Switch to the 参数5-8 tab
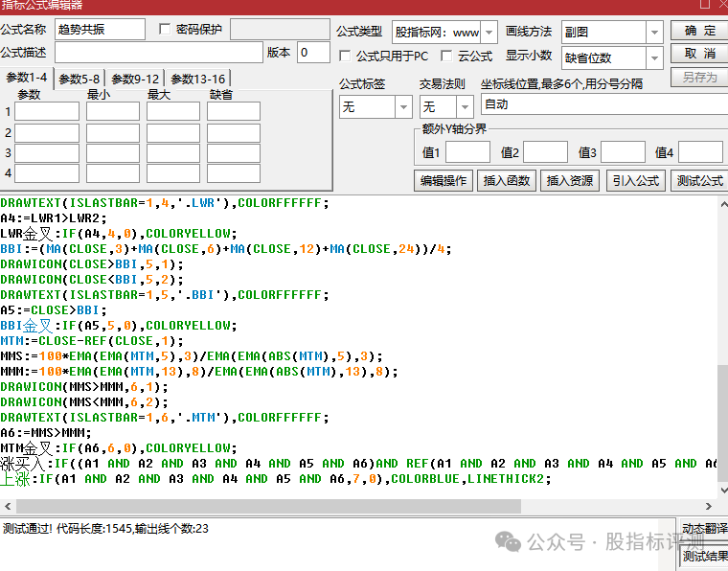The image size is (728, 571). [x=80, y=79]
